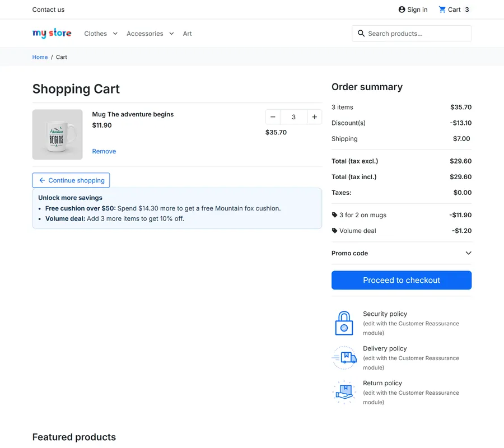Open the Art category

[x=188, y=34]
